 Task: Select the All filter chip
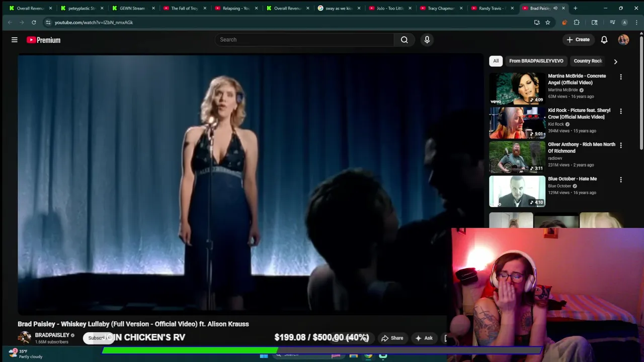pyautogui.click(x=496, y=61)
